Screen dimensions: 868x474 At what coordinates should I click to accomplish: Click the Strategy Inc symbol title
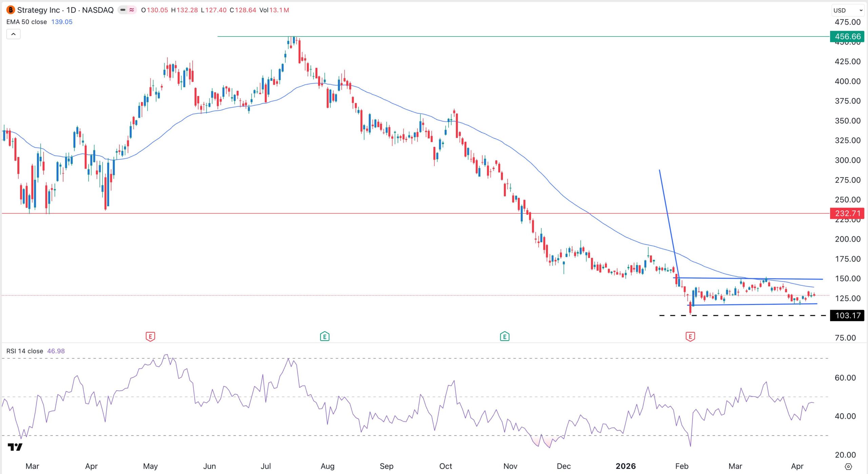pos(65,10)
